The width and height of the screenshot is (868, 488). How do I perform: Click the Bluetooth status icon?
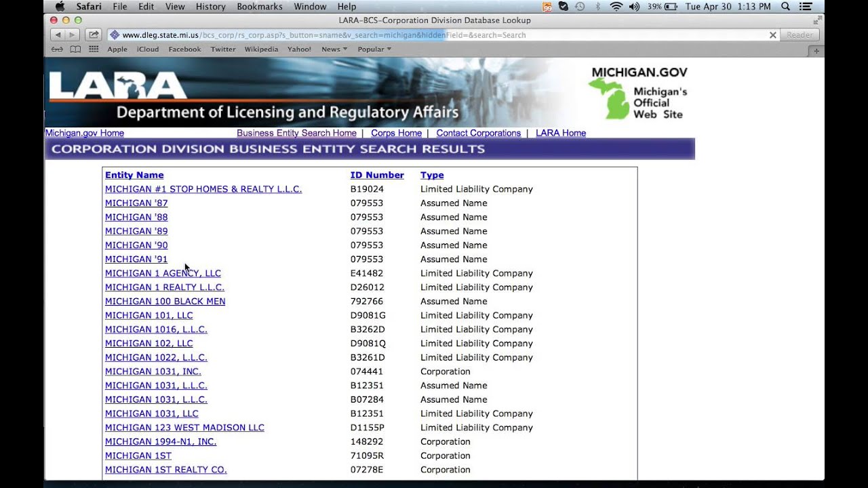pyautogui.click(x=597, y=7)
